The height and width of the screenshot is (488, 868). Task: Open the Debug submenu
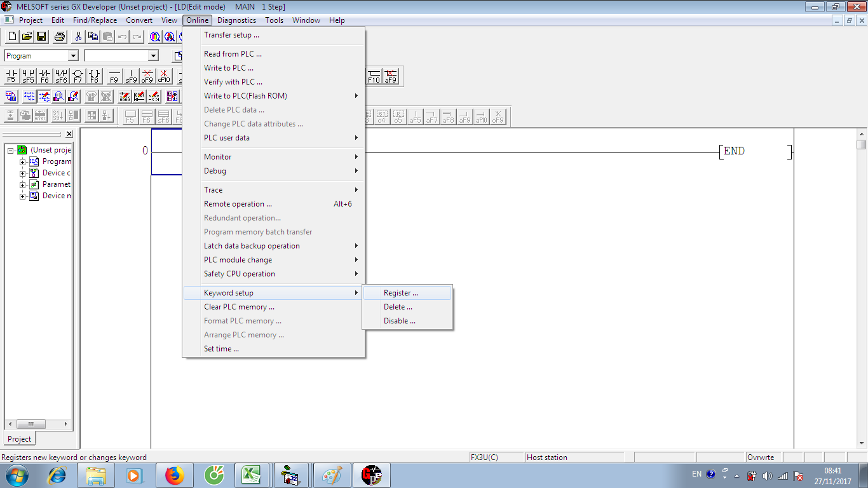click(x=273, y=171)
